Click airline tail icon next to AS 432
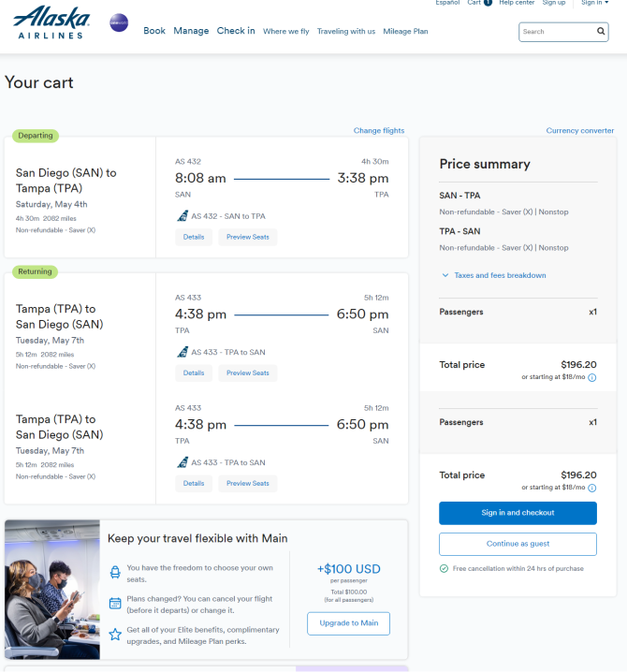The image size is (627, 672). pyautogui.click(x=182, y=215)
